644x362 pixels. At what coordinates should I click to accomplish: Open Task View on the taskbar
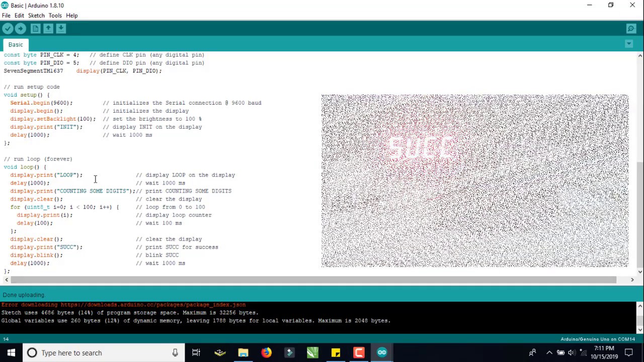196,353
